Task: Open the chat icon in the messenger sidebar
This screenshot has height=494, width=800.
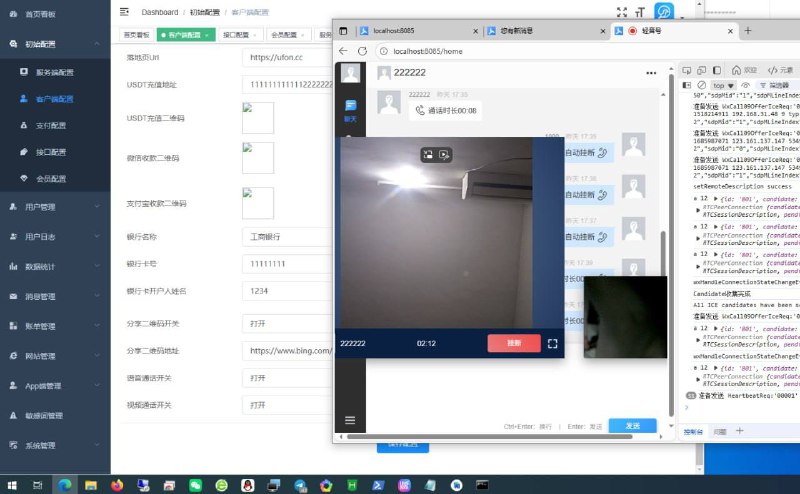Action: [350, 109]
